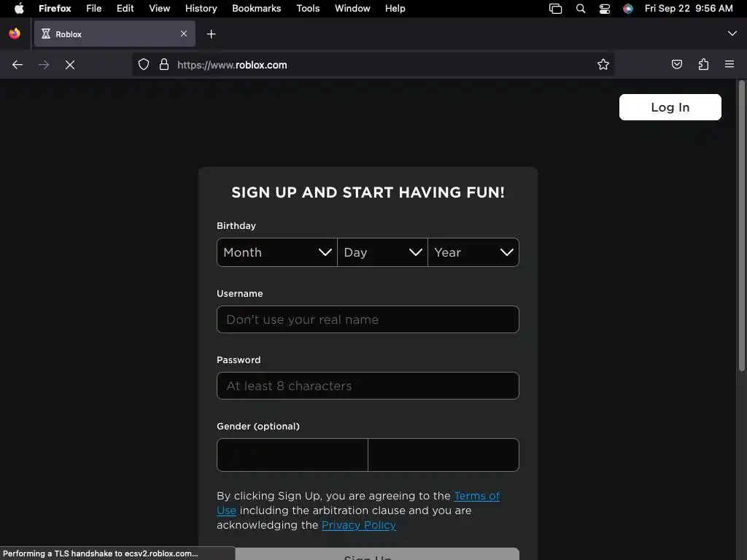Click the Firefox View icon
The height and width of the screenshot is (560, 747).
[x=15, y=34]
